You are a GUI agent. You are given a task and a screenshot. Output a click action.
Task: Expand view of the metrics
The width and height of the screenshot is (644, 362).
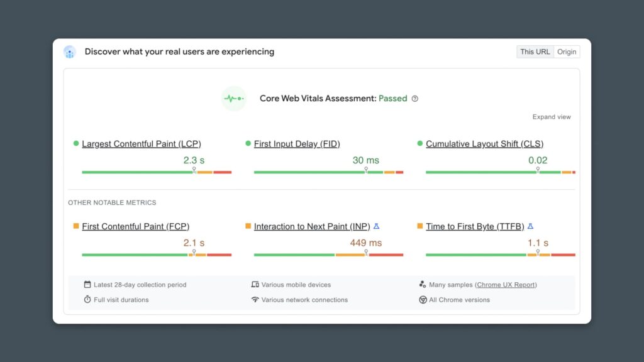pyautogui.click(x=552, y=117)
